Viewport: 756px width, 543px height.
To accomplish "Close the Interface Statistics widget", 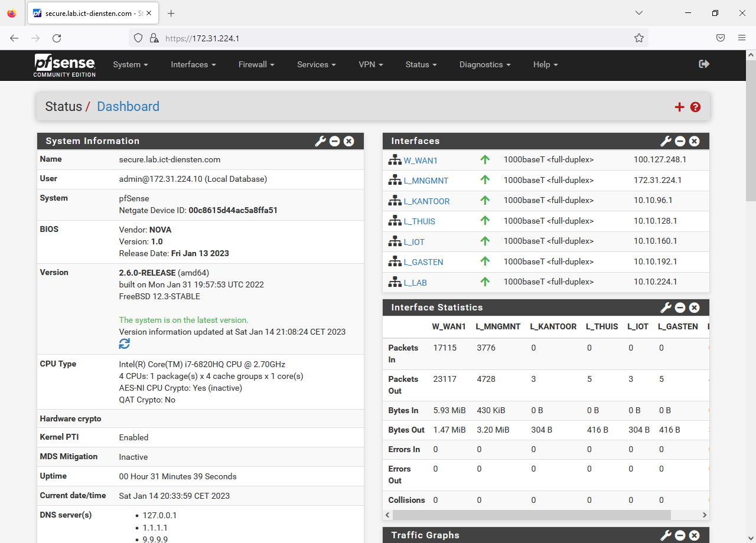I will tap(695, 308).
